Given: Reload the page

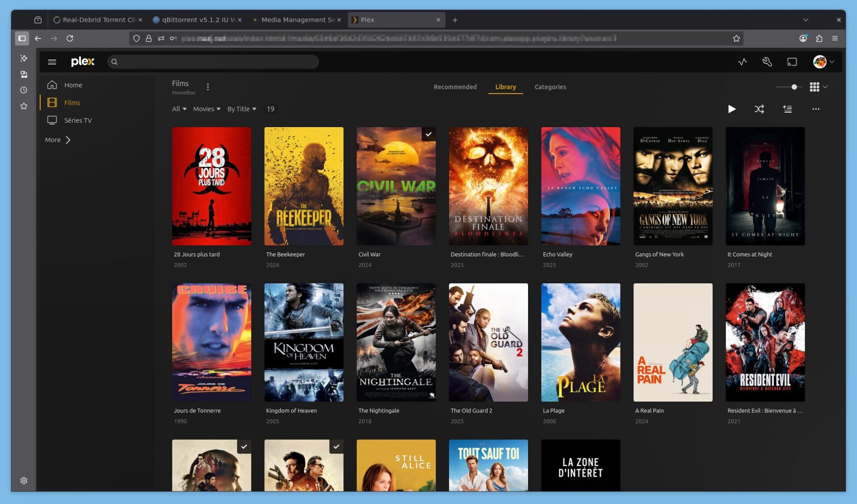Looking at the screenshot, I should (70, 38).
